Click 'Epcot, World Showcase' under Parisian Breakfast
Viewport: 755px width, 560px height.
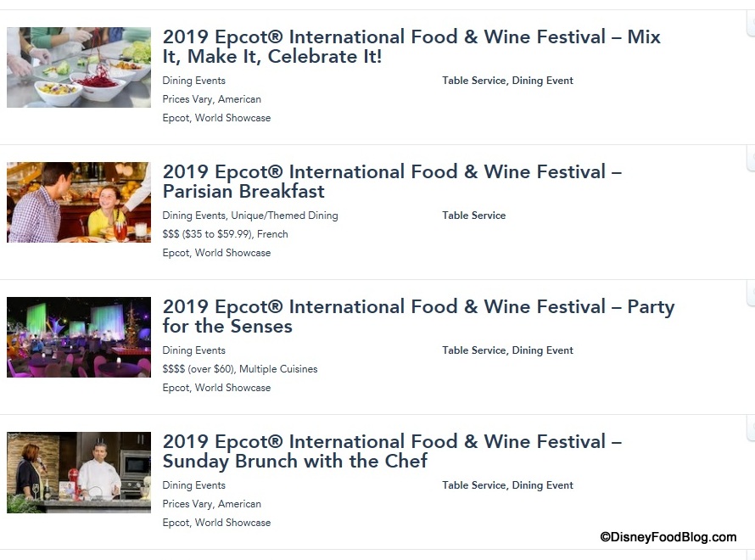[x=216, y=253]
